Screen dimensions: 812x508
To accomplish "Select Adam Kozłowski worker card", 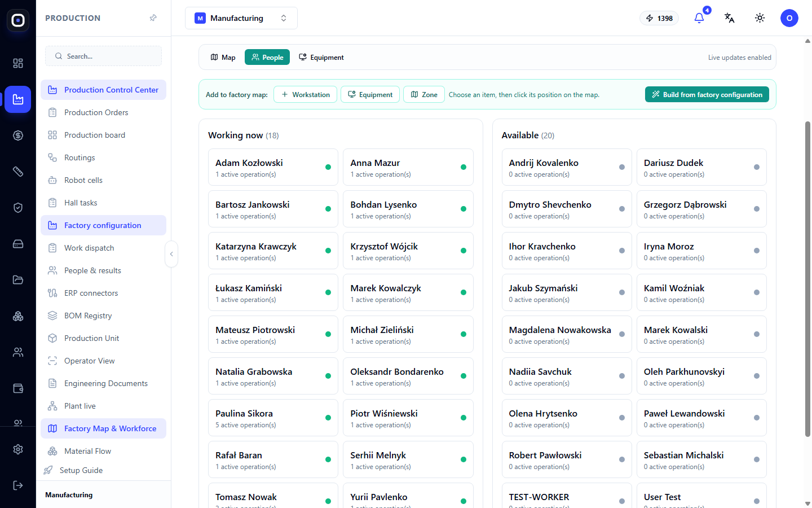I will [273, 167].
